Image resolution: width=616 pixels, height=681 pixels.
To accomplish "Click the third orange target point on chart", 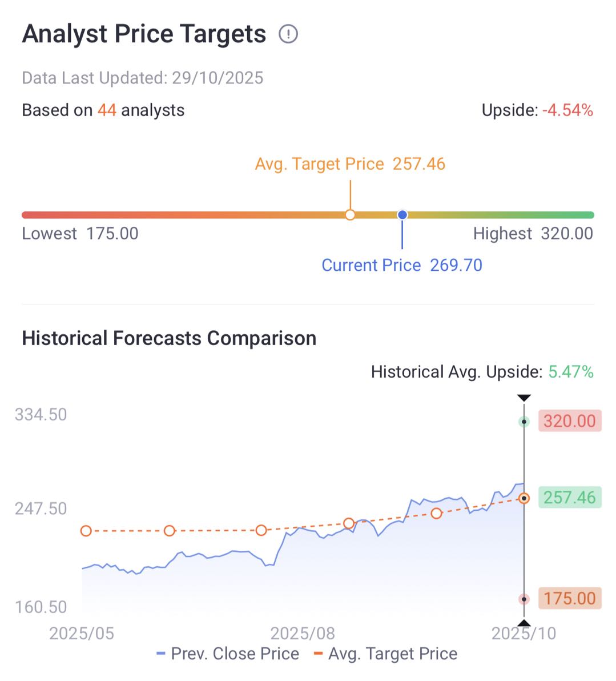I will click(261, 530).
